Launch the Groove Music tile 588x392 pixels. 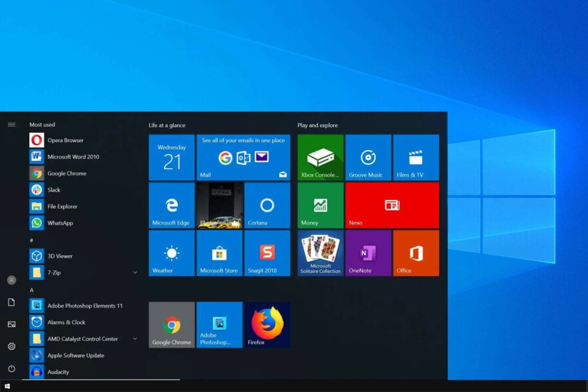[368, 157]
